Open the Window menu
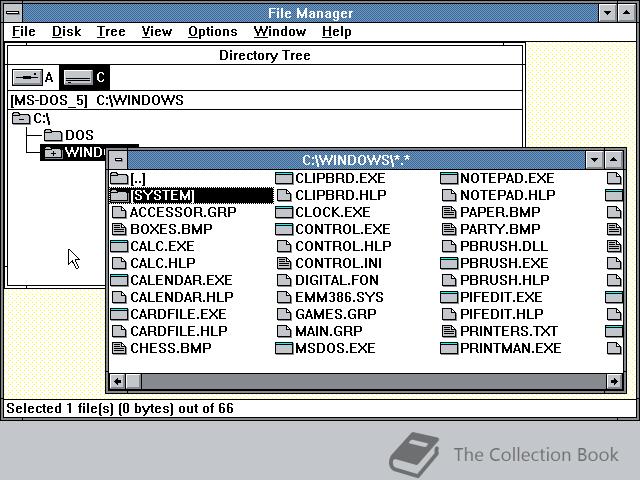 280,31
